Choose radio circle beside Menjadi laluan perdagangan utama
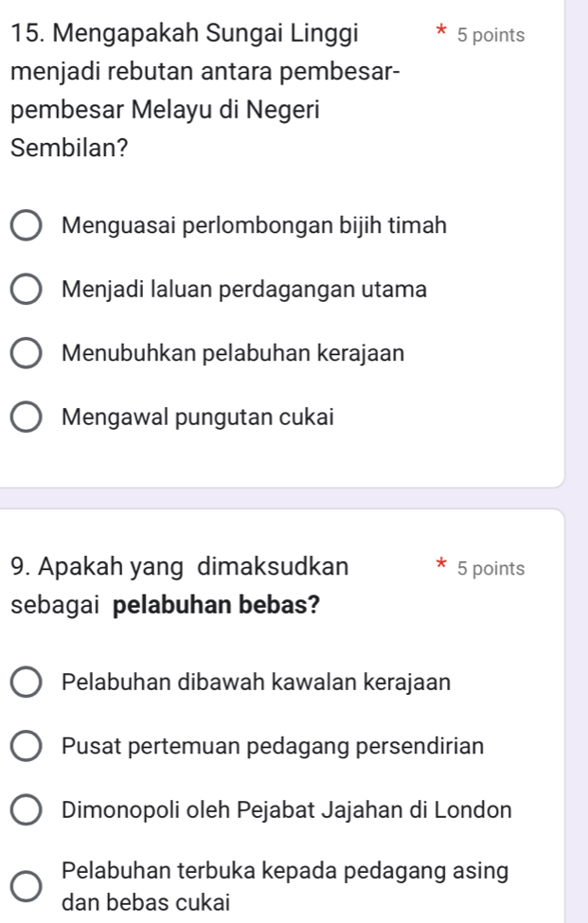Viewport: 588px width, 923px height. coord(27,291)
